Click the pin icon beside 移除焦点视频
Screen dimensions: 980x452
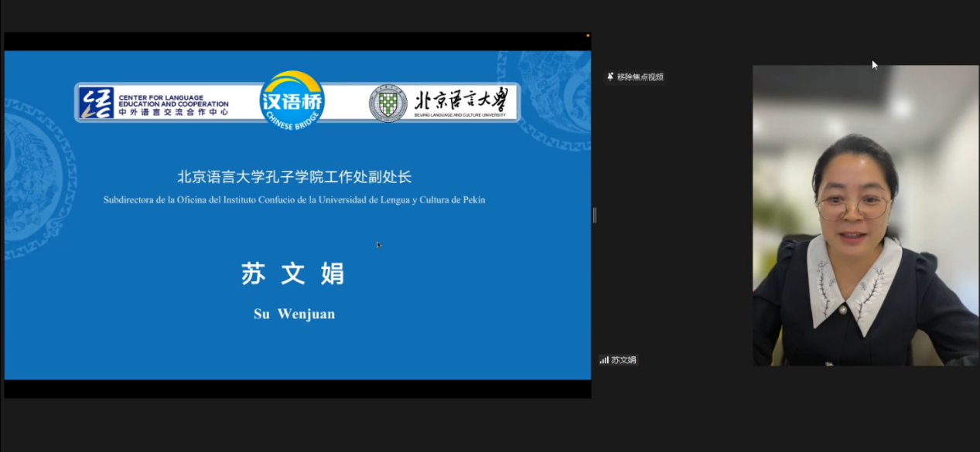click(x=610, y=76)
